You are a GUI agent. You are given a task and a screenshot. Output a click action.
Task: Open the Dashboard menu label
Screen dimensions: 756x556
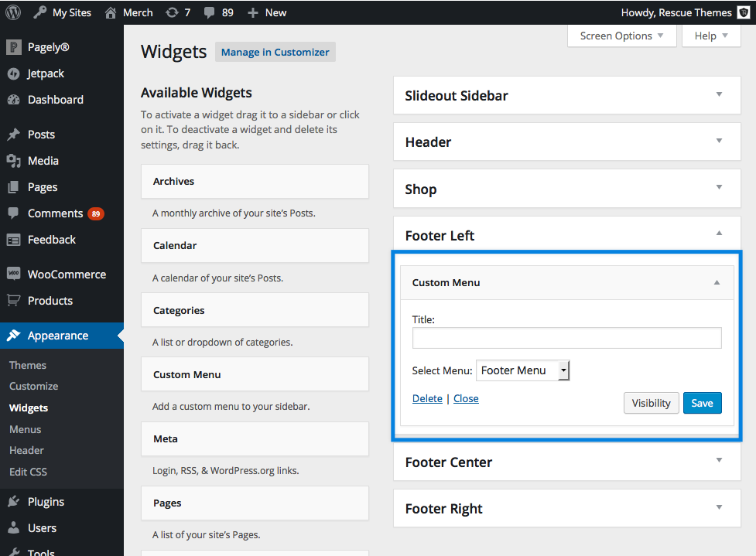(56, 100)
